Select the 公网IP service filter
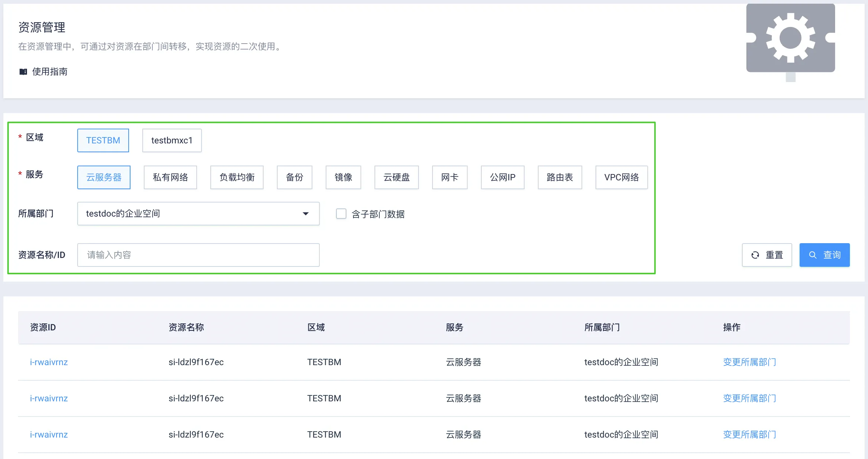Viewport: 868px width, 459px height. point(502,177)
